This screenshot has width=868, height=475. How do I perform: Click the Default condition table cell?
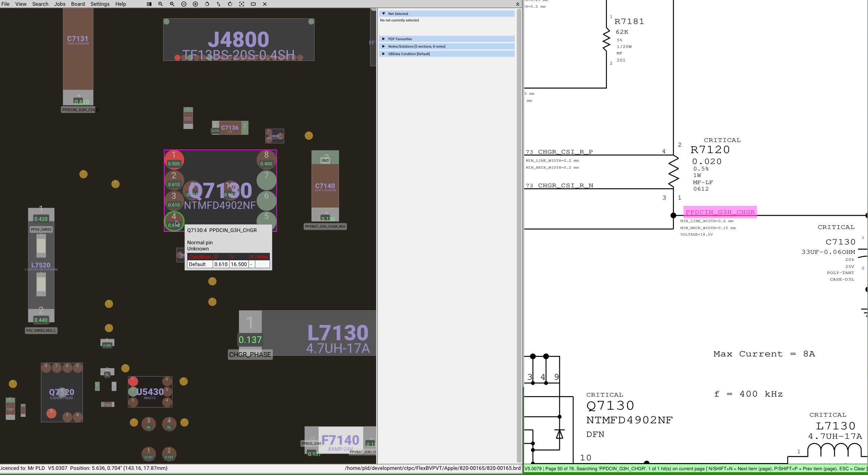click(200, 264)
